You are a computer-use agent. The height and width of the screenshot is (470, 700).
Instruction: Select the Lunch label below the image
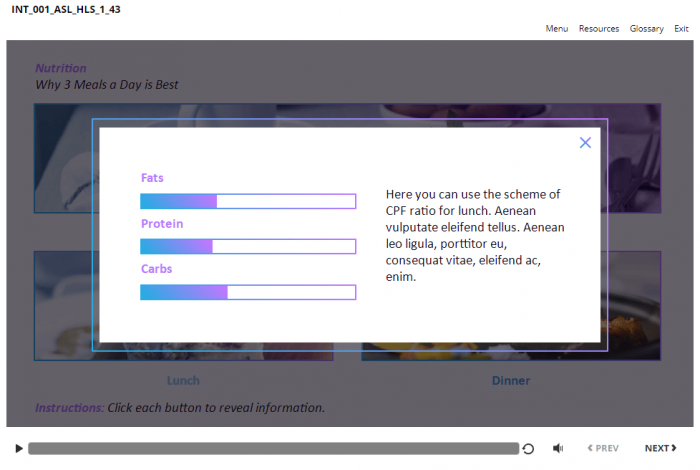[183, 380]
